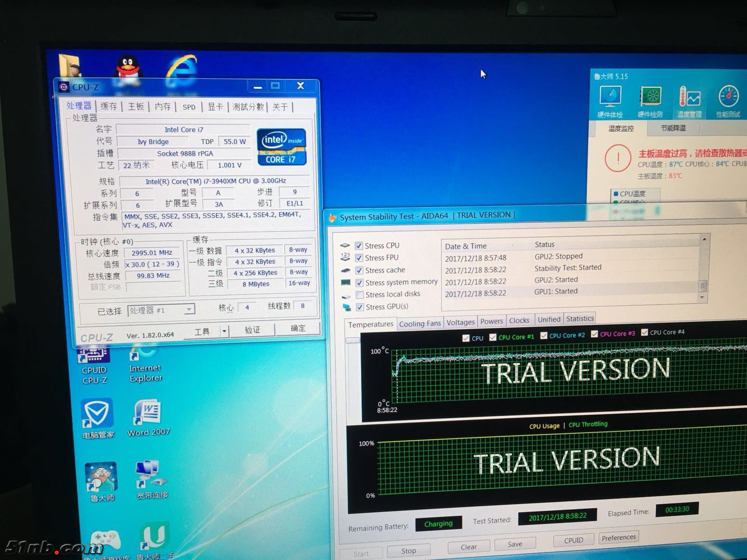Click Stop button in stability test

[x=408, y=551]
